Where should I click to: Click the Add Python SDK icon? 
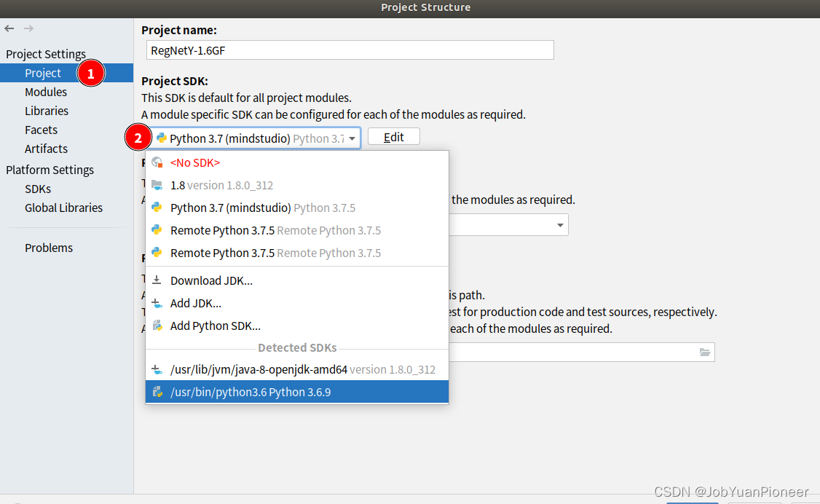click(x=157, y=326)
